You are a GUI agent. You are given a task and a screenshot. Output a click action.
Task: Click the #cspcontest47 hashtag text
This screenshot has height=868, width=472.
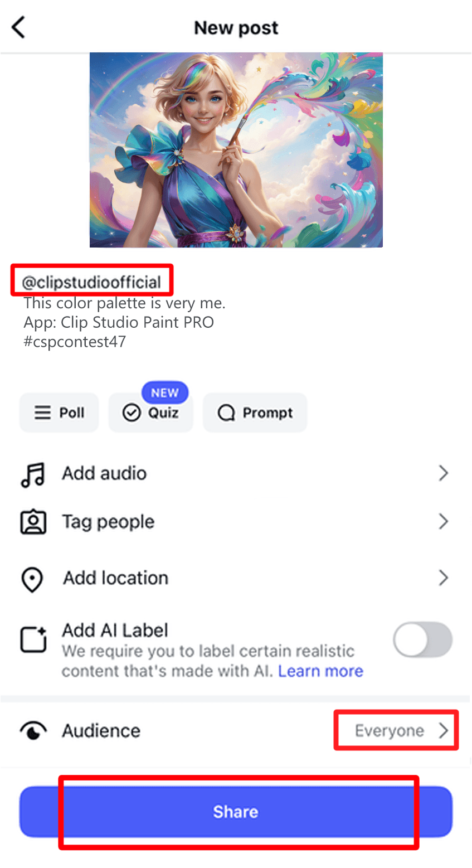[74, 342]
